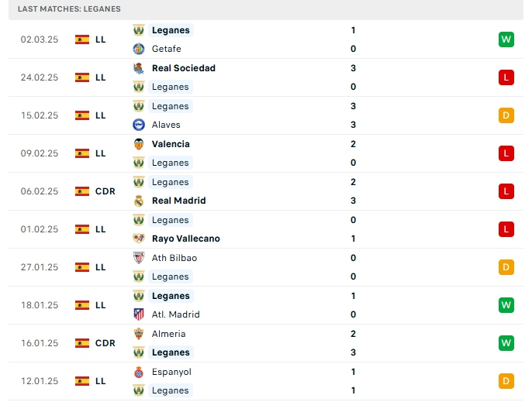Click the Getafe club crest icon
This screenshot has width=532, height=402.
[x=138, y=49]
